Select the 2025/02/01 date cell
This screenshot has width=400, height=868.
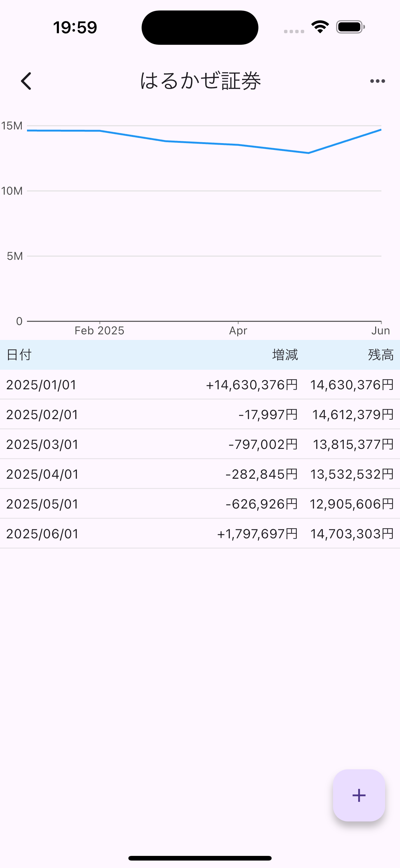click(42, 414)
